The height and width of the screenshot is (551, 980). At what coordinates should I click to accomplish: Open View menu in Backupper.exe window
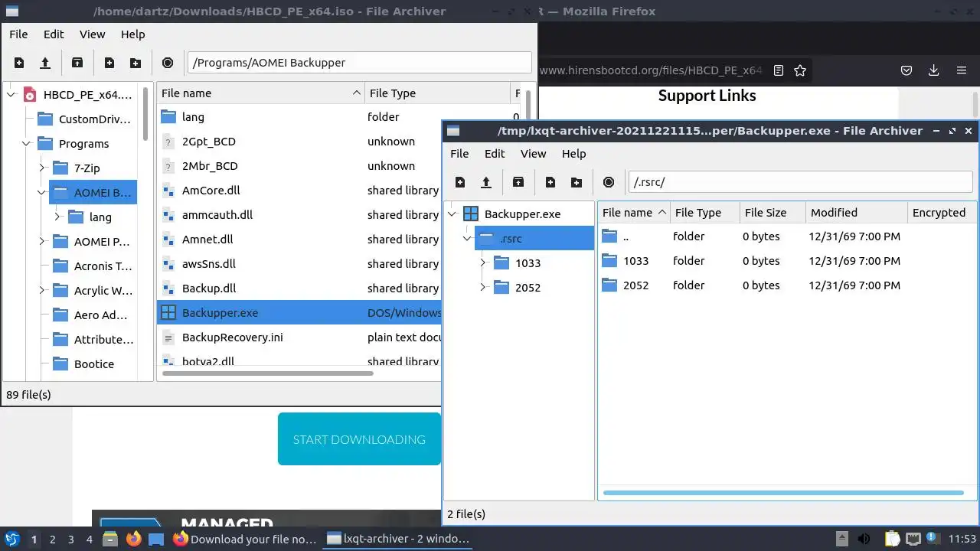(534, 154)
